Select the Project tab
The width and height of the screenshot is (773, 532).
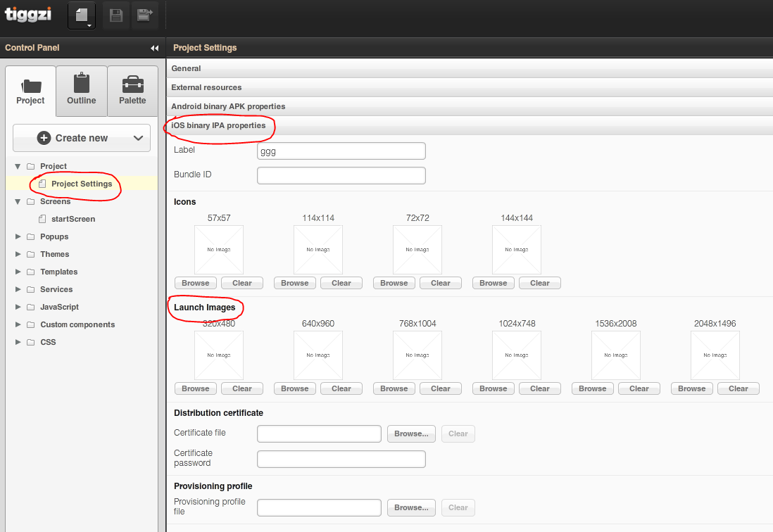(30, 90)
